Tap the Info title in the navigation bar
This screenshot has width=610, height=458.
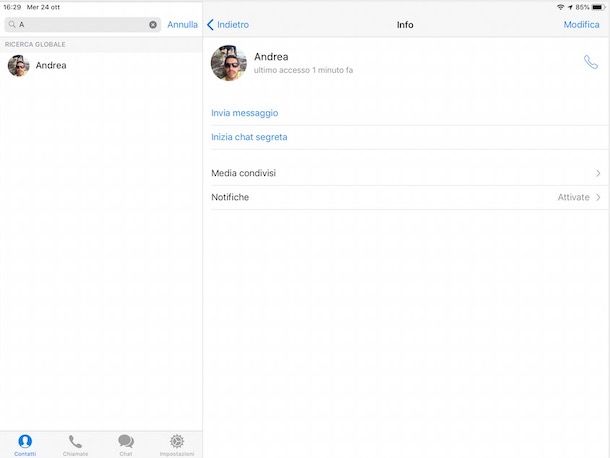[x=405, y=25]
